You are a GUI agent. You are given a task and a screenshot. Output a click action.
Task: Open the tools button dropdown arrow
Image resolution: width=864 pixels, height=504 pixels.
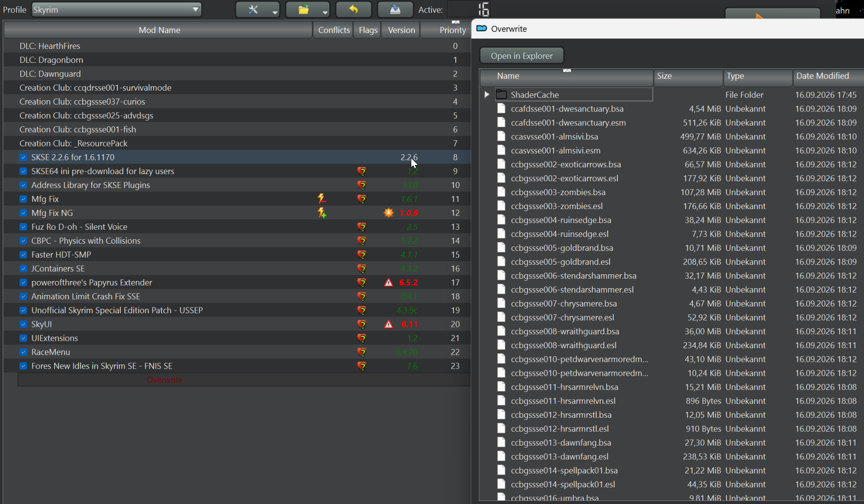point(274,13)
